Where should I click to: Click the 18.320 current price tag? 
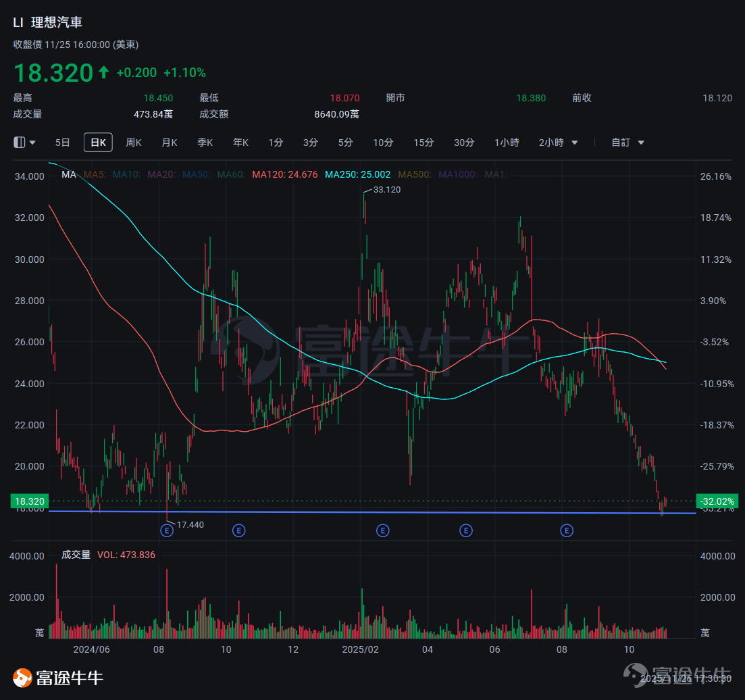[x=30, y=501]
